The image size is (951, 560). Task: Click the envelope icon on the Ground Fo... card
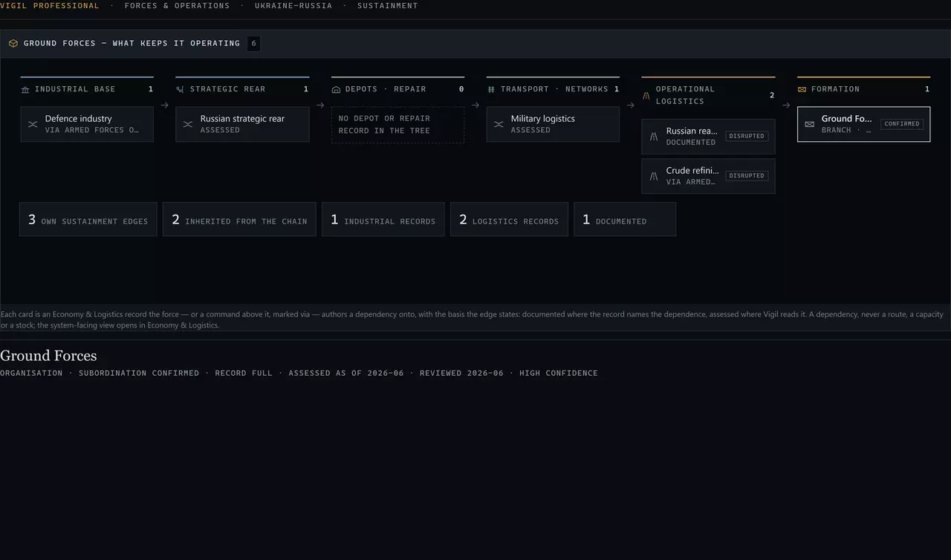(810, 124)
